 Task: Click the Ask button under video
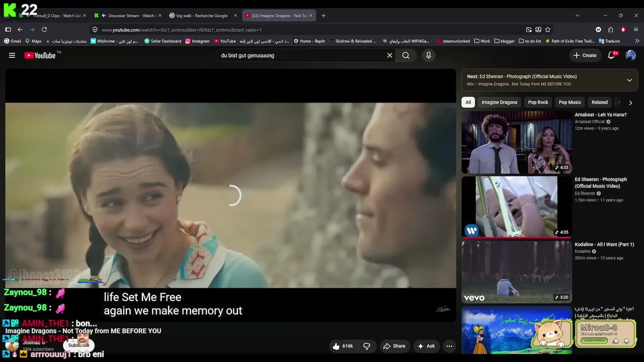click(426, 346)
